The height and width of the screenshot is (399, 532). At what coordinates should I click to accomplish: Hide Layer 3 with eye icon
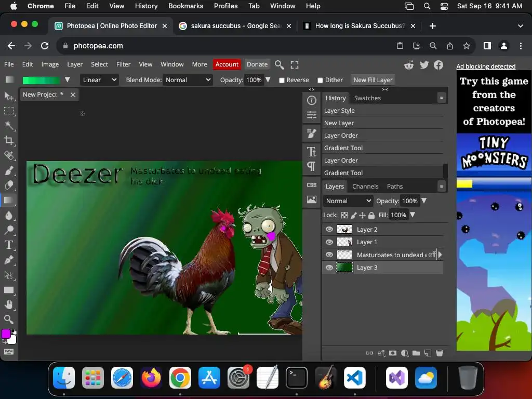point(329,268)
